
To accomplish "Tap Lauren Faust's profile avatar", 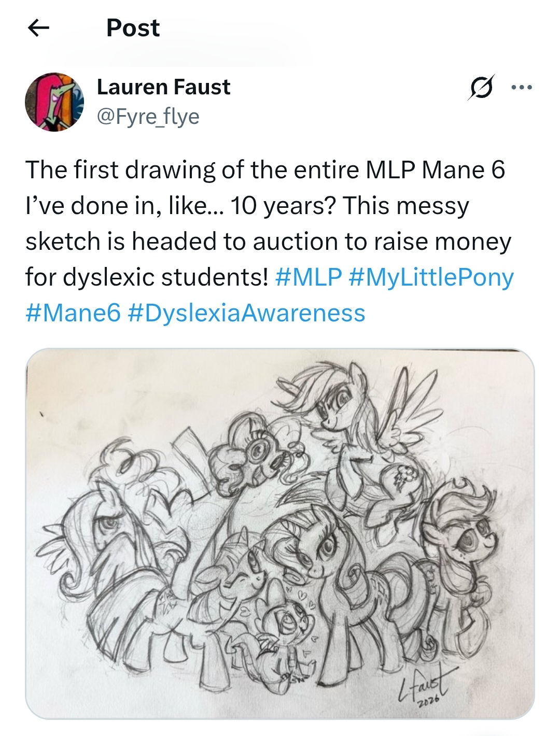I will point(54,102).
